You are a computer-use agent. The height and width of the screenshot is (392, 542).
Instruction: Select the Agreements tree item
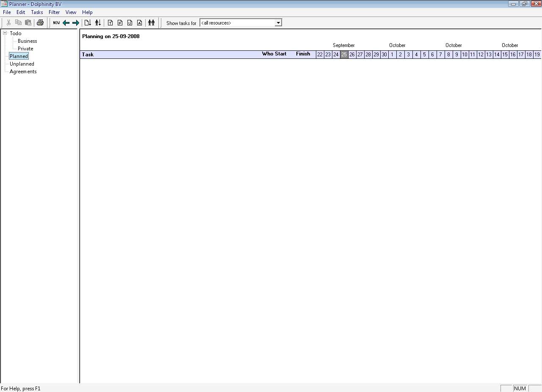point(23,72)
